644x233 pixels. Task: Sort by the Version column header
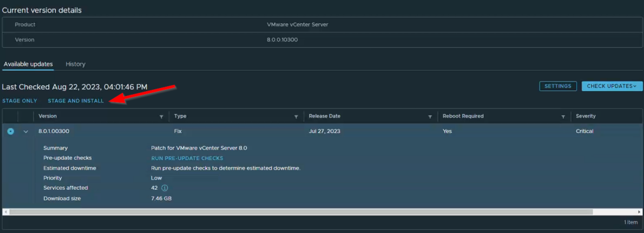coord(48,116)
